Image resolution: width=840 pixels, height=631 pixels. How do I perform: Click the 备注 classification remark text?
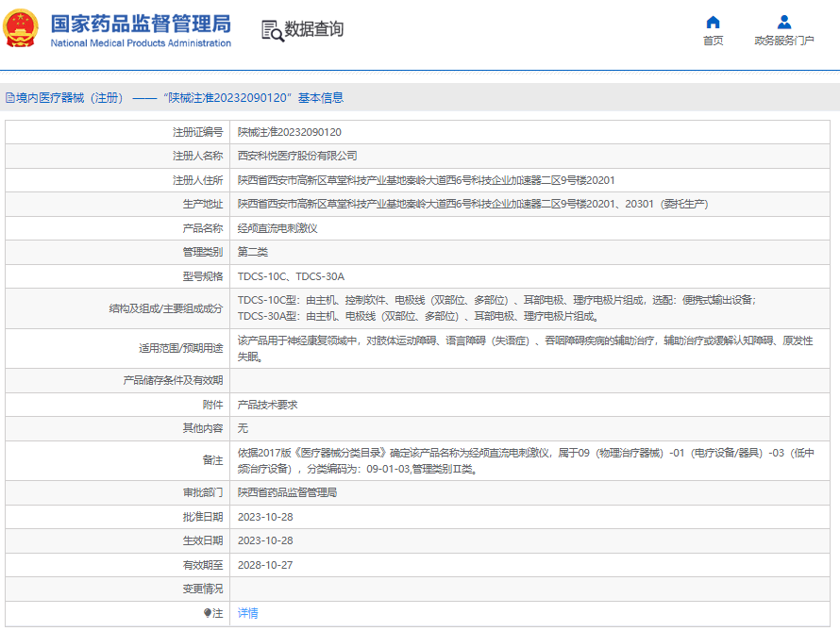pos(526,461)
